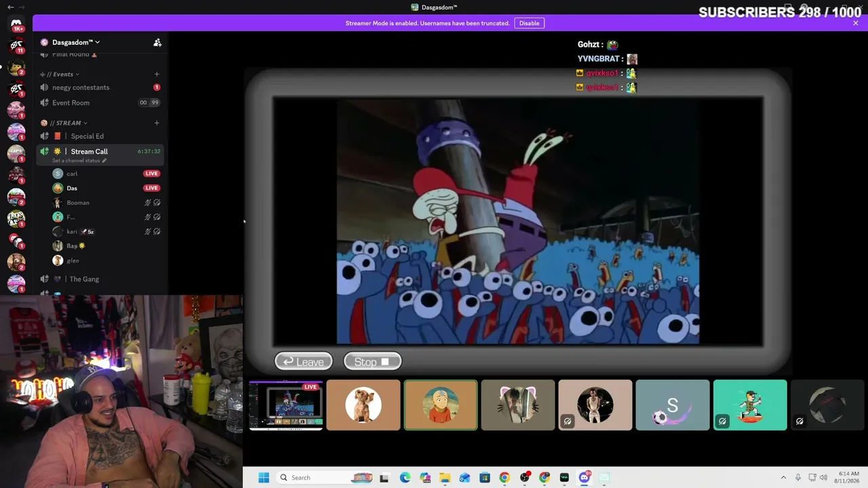Show hidden icons in system tray
Viewport: 868px width, 488px height.
click(783, 478)
